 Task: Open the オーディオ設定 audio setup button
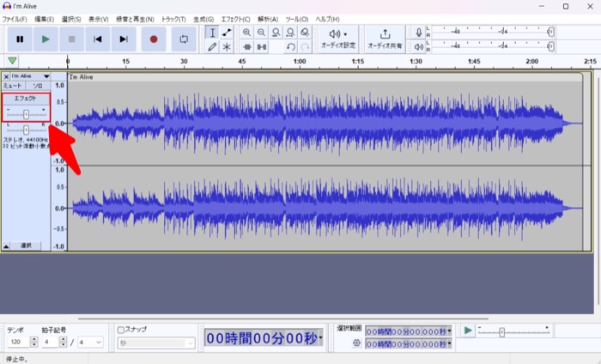[338, 39]
